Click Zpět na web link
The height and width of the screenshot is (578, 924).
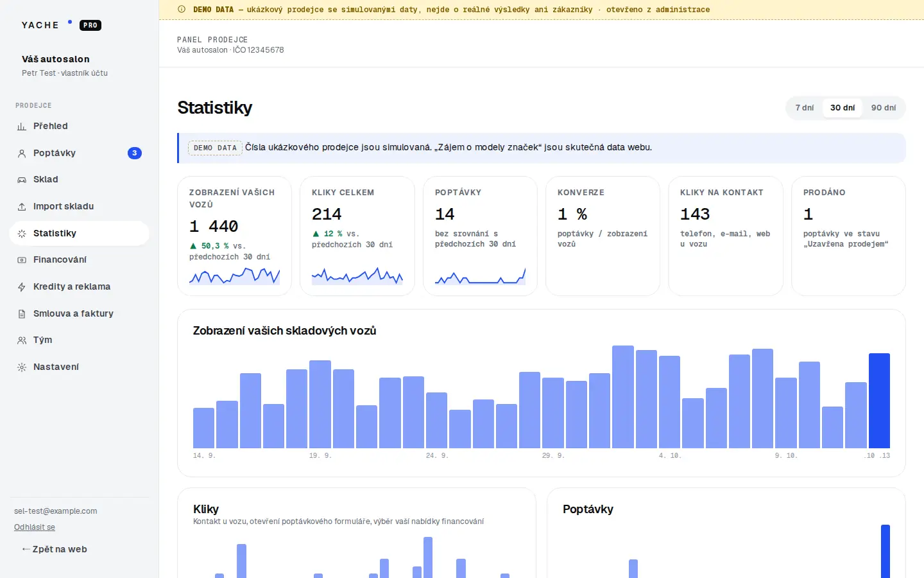(55, 549)
